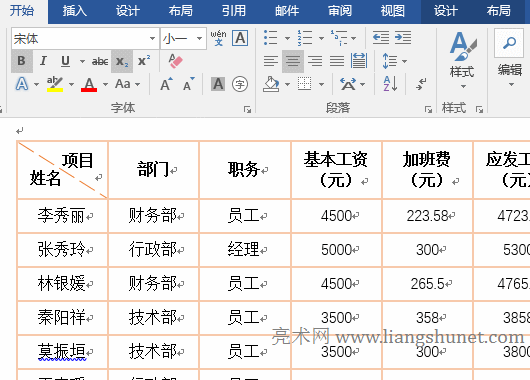This screenshot has height=380, width=530.
Task: Click the phonetic guide wén icon
Action: (x=218, y=38)
